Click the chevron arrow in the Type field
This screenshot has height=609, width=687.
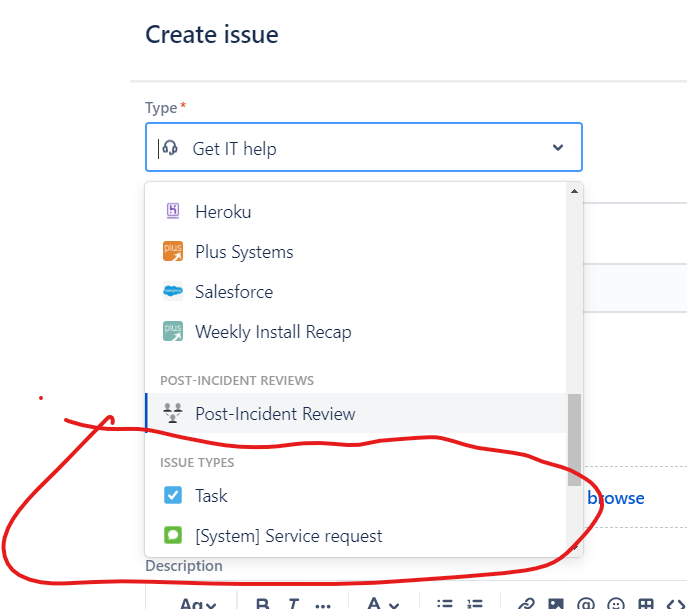pyautogui.click(x=558, y=147)
